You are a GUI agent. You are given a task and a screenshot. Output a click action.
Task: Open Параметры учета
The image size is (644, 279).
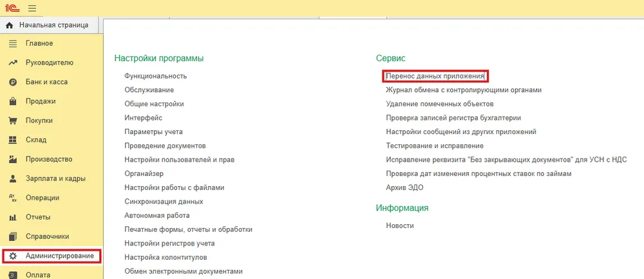click(154, 132)
